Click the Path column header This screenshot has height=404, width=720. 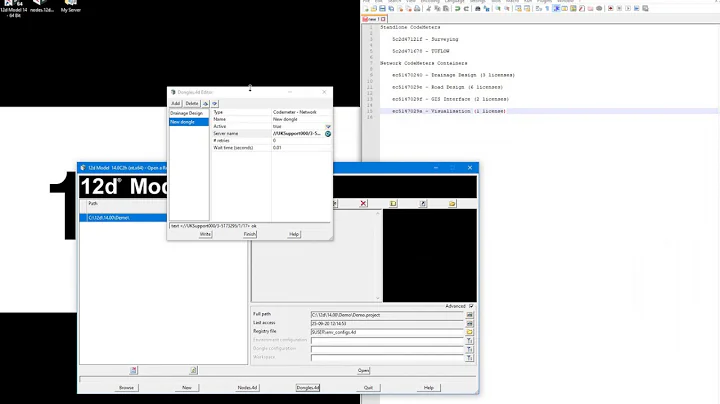pos(126,203)
